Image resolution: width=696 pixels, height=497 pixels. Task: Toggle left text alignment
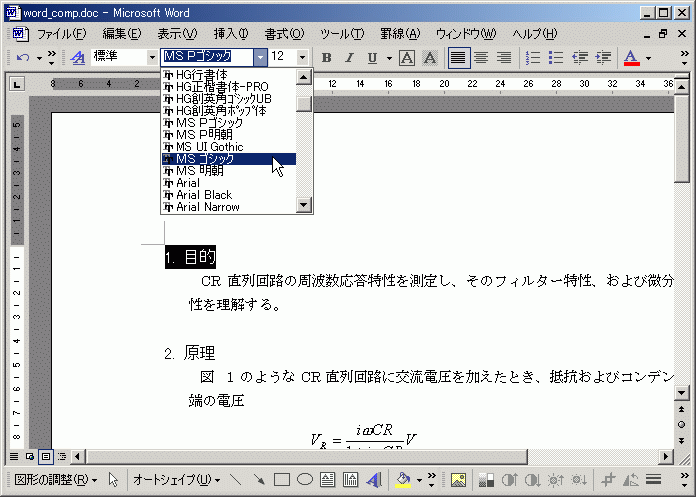tap(458, 58)
